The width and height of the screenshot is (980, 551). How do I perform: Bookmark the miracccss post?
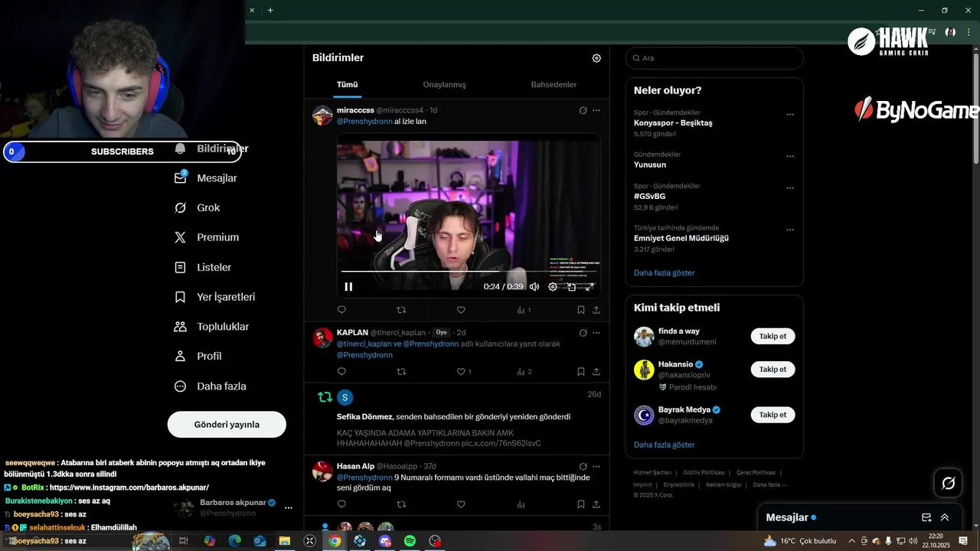pos(580,310)
